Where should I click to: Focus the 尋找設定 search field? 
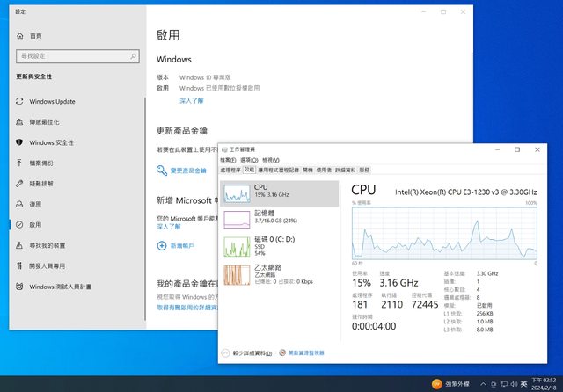pos(77,56)
